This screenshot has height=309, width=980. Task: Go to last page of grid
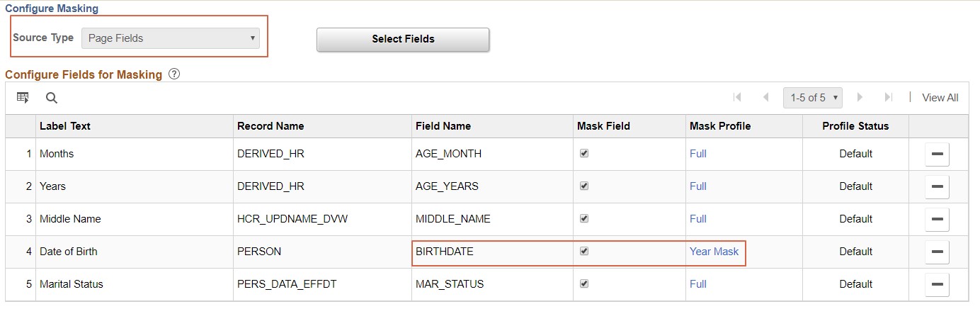(888, 97)
